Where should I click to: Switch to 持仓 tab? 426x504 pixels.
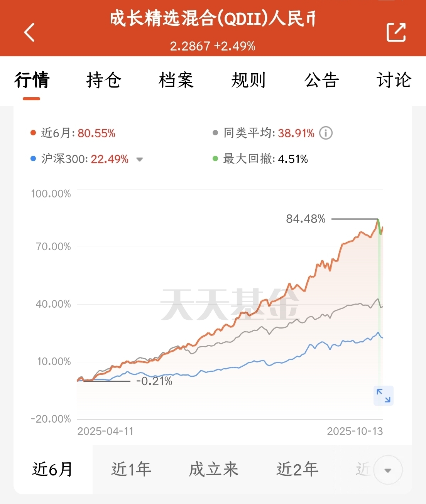(104, 80)
